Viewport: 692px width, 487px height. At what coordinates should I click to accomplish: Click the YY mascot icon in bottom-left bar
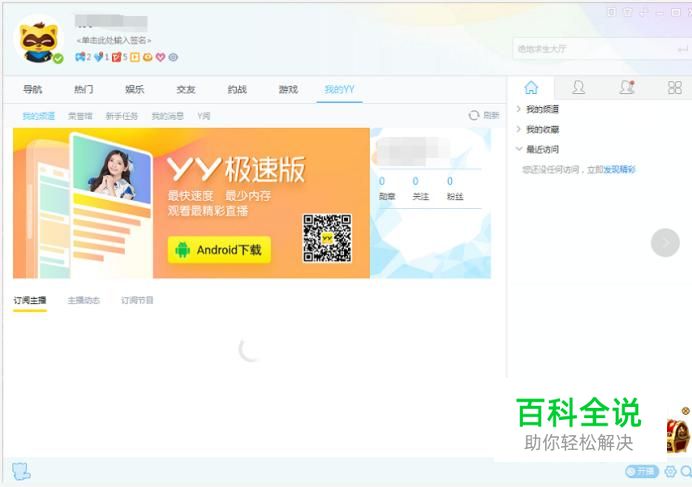coord(21,471)
